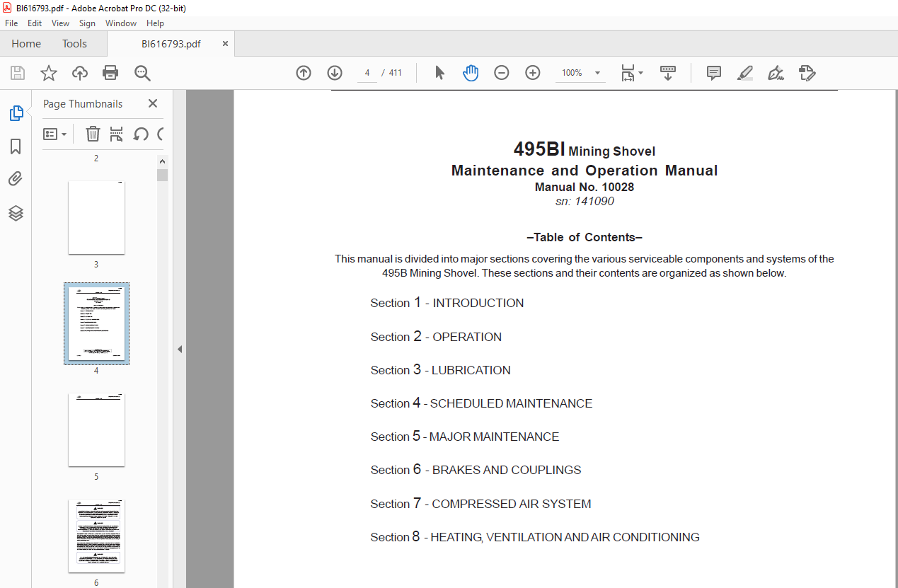Zoom out with minus icon

click(x=502, y=73)
